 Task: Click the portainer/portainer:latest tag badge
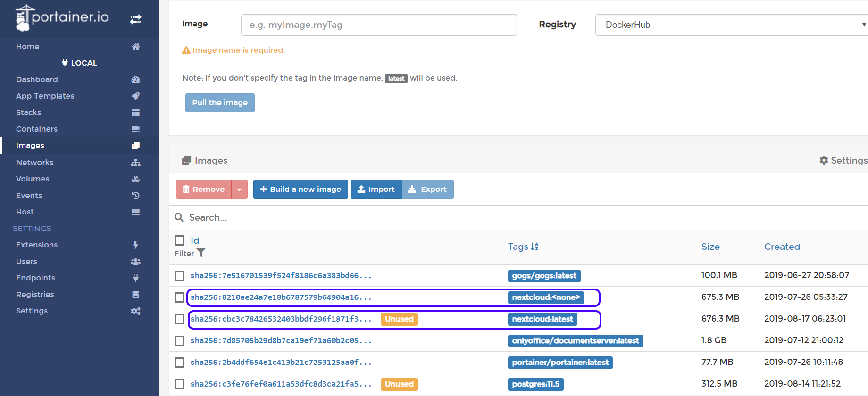pyautogui.click(x=560, y=363)
